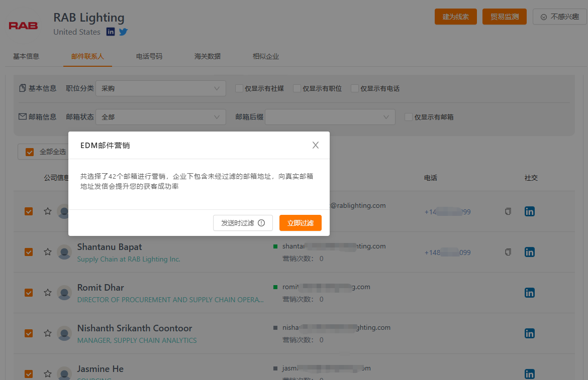Copy the phone number in first contact row
This screenshot has width=588, height=380.
click(508, 211)
